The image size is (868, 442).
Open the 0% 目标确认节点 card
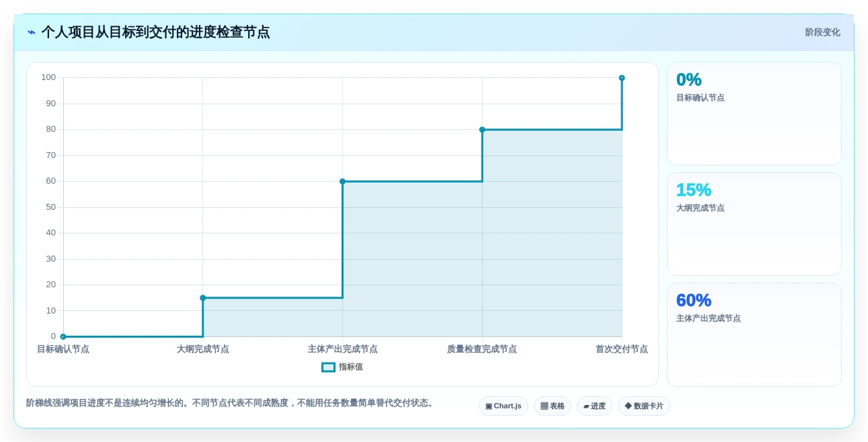[754, 114]
